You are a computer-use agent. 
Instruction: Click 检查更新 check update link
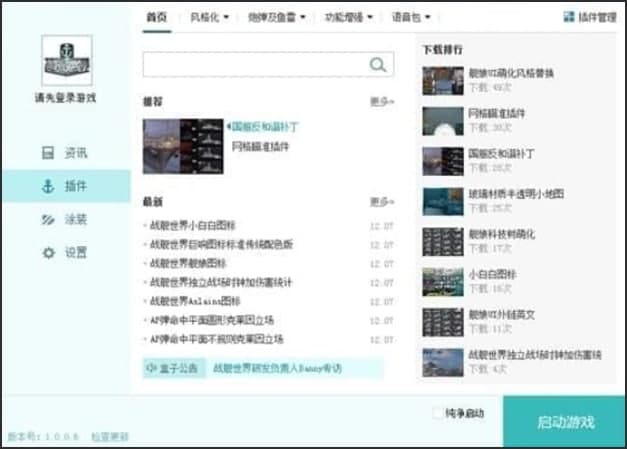coord(110,437)
